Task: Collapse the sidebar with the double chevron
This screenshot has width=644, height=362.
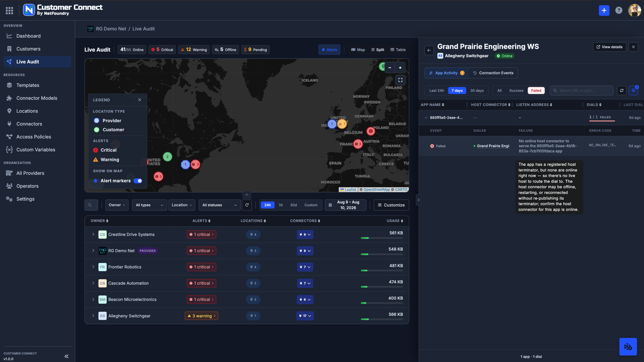Action: [67, 356]
